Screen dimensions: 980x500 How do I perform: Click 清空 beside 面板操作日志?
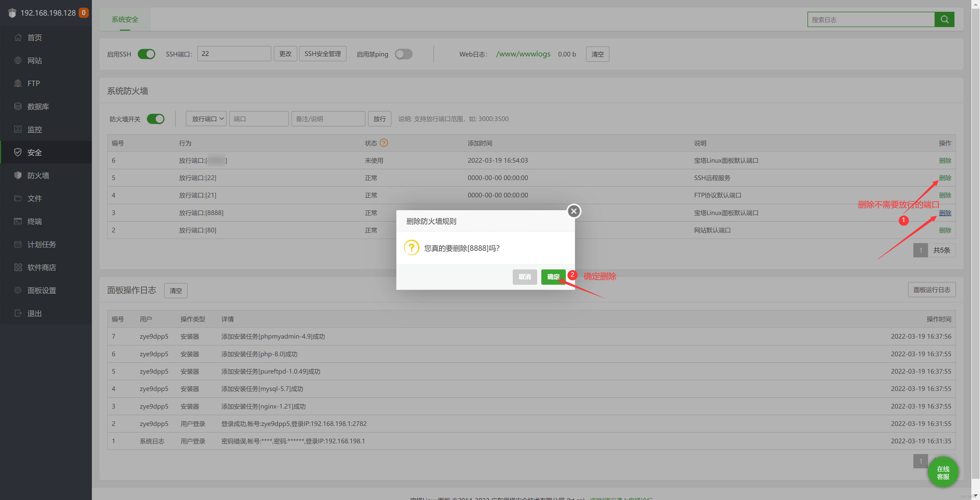point(175,291)
